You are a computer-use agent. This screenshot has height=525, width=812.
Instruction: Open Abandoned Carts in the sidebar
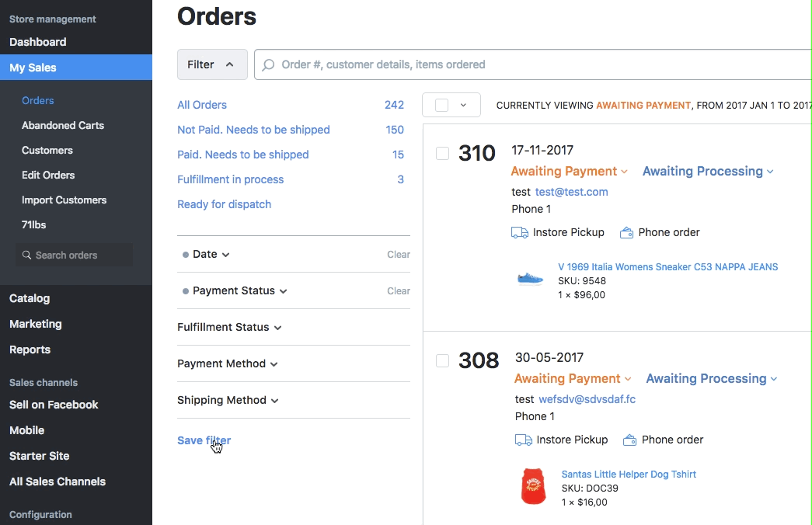tap(63, 125)
